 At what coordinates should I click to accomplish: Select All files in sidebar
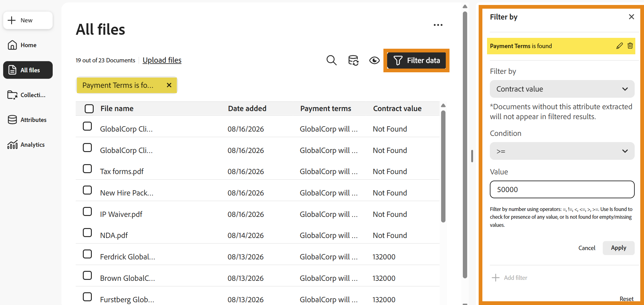click(28, 70)
